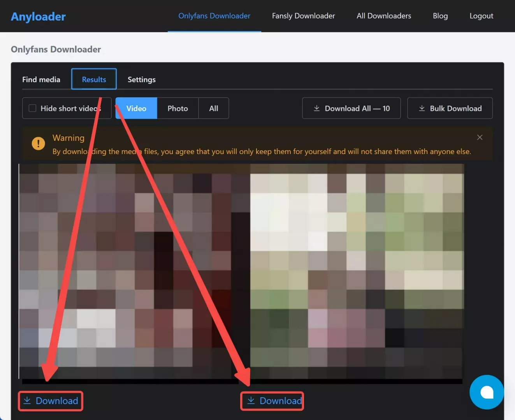Click the Onlyfans Downloader page heading
This screenshot has width=515, height=420.
(x=56, y=49)
